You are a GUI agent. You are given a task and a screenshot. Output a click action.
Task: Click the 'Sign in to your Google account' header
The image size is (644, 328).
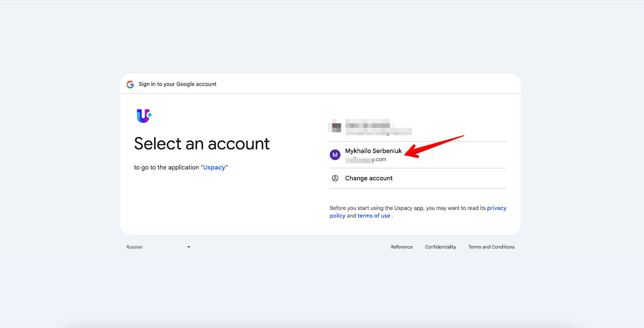coord(178,84)
